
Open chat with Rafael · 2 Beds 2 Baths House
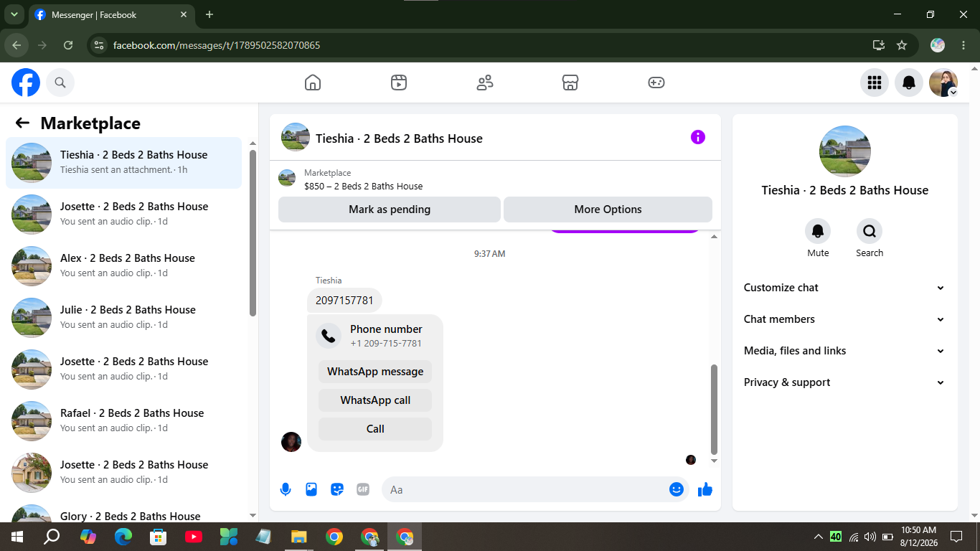pos(124,421)
